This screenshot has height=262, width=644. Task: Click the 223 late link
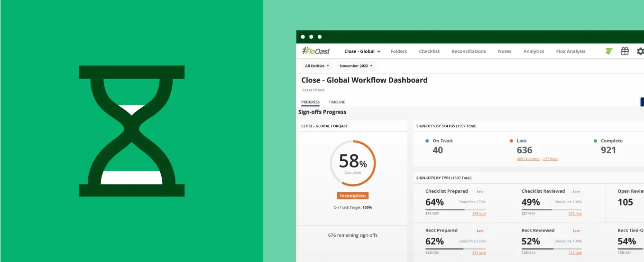pos(575,214)
